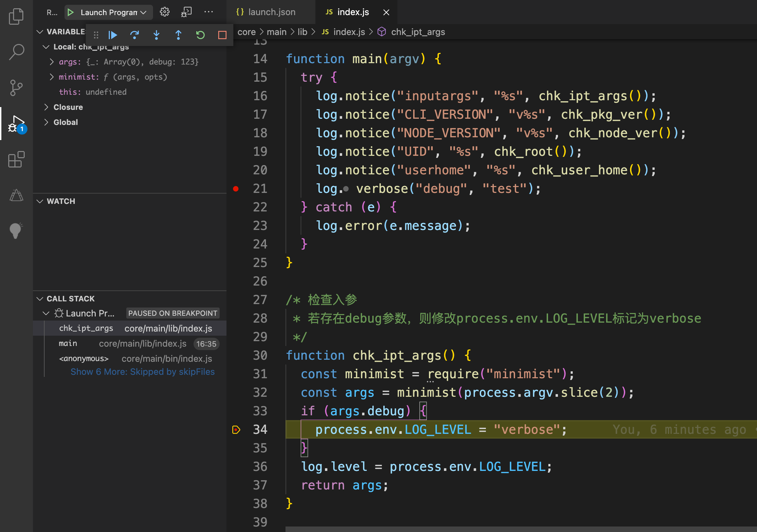The image size is (757, 532).
Task: Click the lib breadcrumb segment
Action: coord(302,32)
